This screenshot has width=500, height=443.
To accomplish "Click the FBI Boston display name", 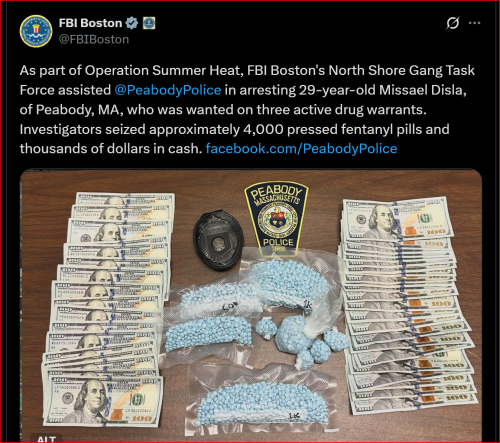I will pos(90,23).
